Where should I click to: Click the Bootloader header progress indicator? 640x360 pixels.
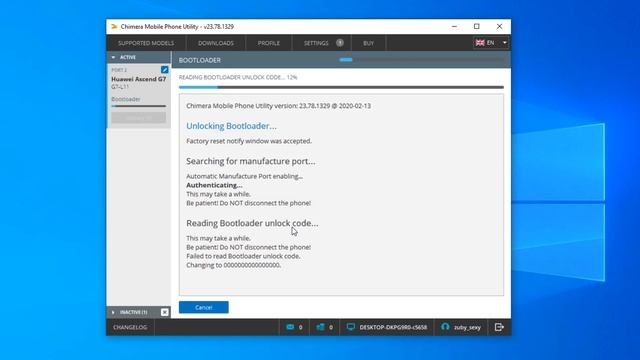[x=422, y=60]
